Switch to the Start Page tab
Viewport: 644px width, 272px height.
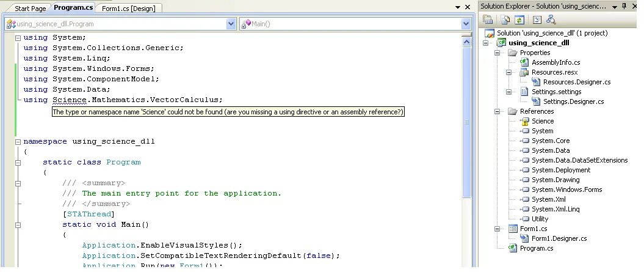[29, 8]
